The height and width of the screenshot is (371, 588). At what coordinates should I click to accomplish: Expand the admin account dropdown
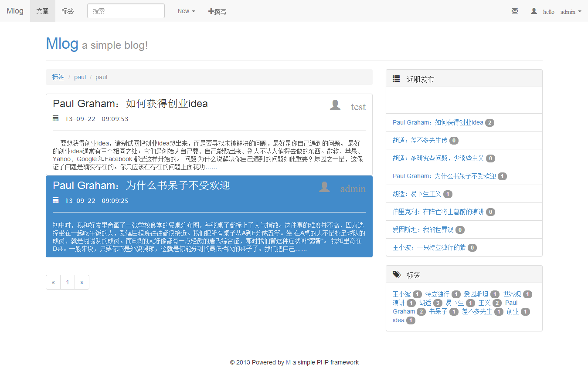571,12
